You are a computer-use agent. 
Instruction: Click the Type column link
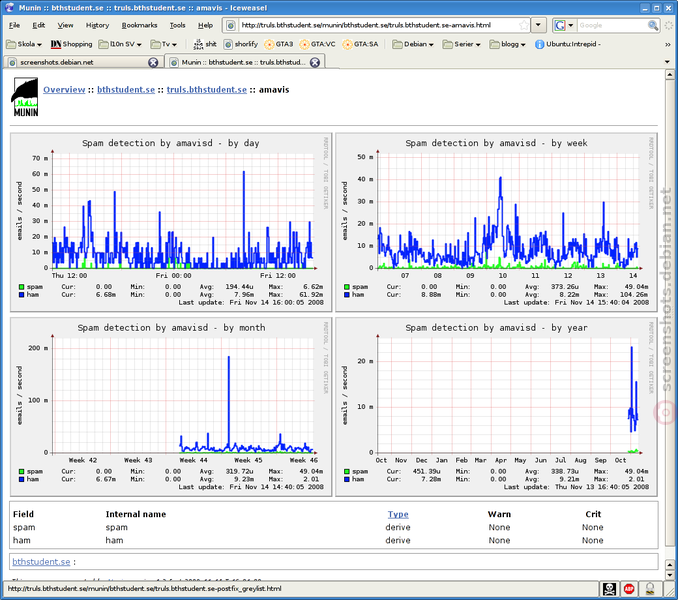coord(398,514)
